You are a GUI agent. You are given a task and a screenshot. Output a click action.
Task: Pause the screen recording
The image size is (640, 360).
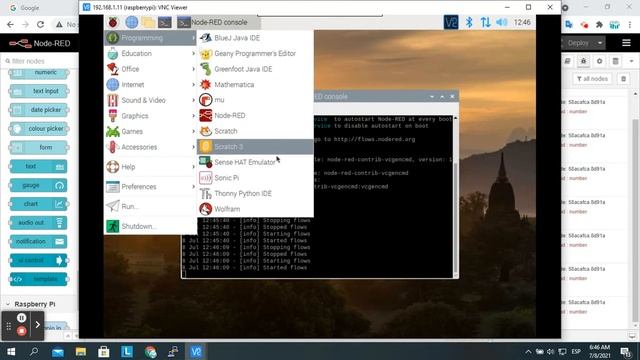click(22, 318)
